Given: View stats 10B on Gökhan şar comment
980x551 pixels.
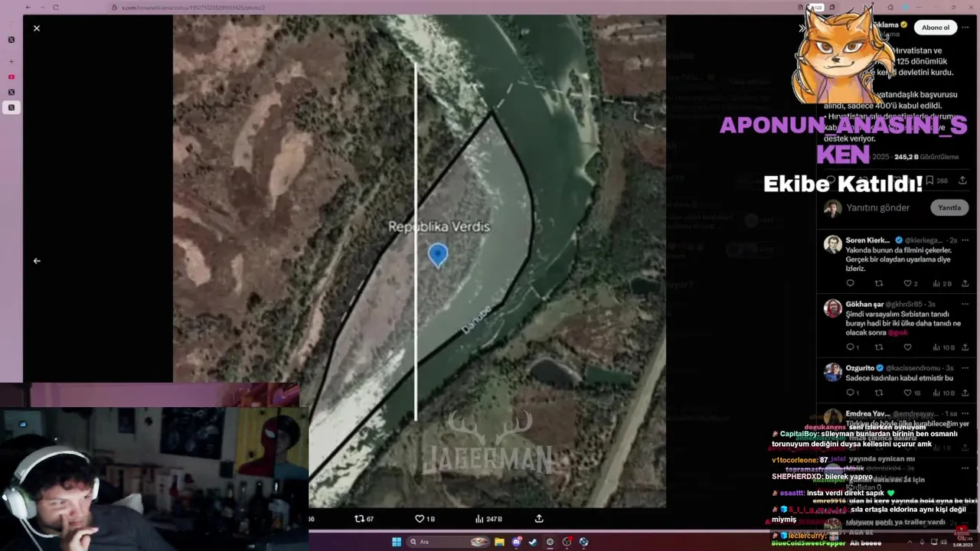Looking at the screenshot, I should [x=943, y=347].
